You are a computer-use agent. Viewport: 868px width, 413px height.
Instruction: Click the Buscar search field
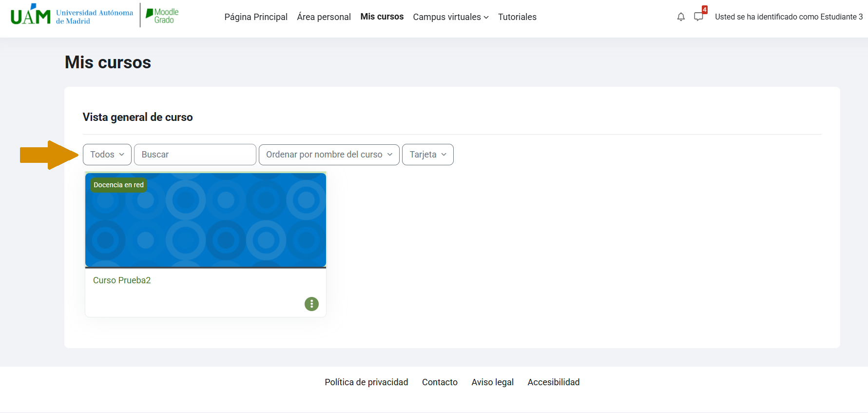click(195, 155)
